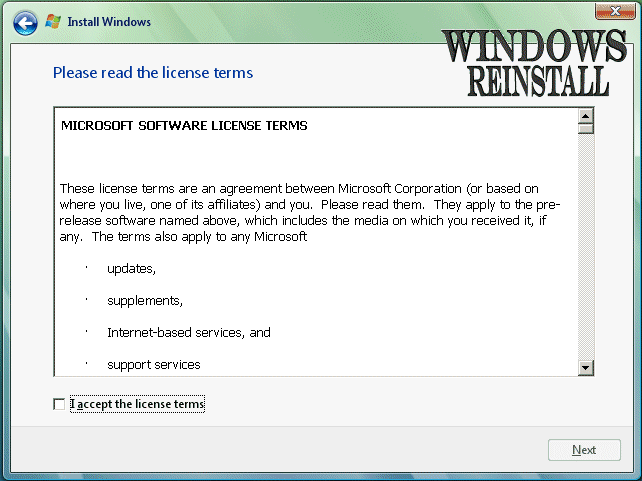Click the "MICROSOFT SOFTWARE LICENSE TERMS" heading
This screenshot has height=481, width=642.
pyautogui.click(x=184, y=126)
